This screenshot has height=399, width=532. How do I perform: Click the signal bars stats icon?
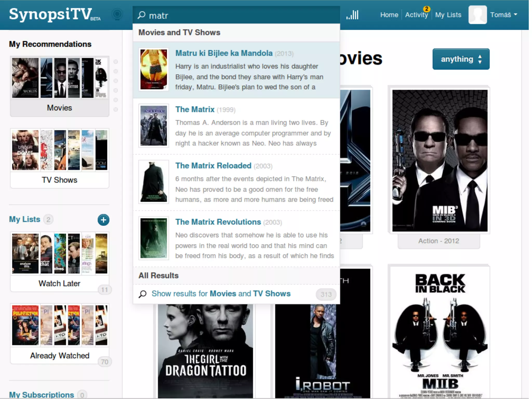[352, 15]
